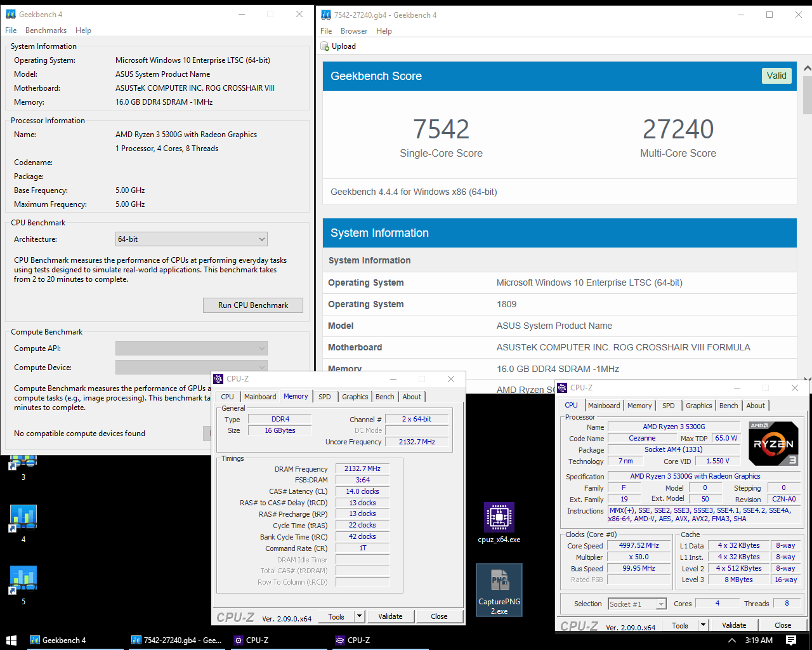Click the Max TDP 65.0 W value
This screenshot has width=812, height=650.
726,438
